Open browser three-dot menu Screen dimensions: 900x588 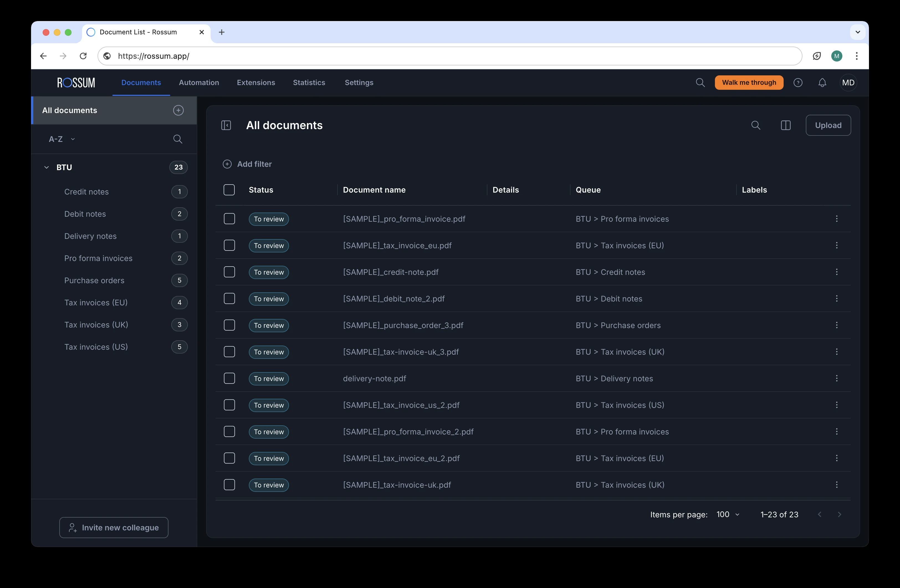click(856, 56)
